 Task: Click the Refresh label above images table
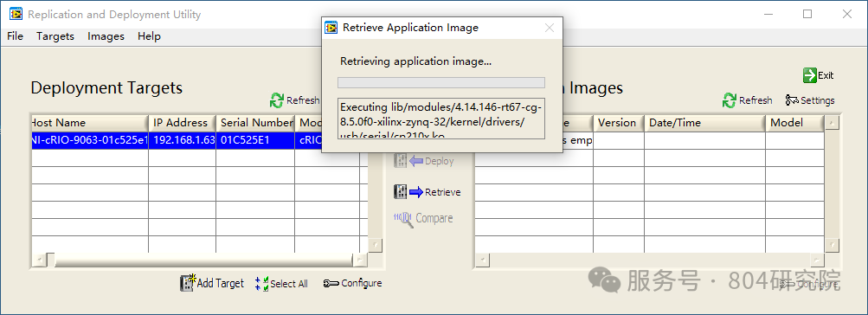point(755,100)
